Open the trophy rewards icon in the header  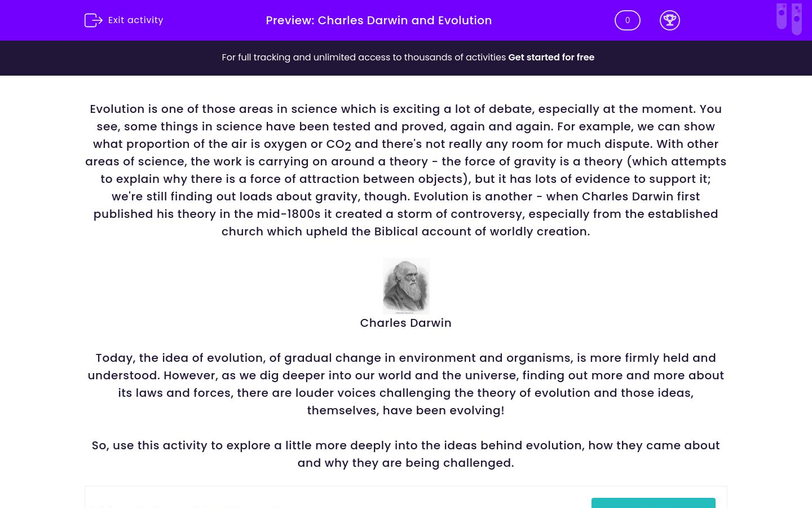point(670,20)
